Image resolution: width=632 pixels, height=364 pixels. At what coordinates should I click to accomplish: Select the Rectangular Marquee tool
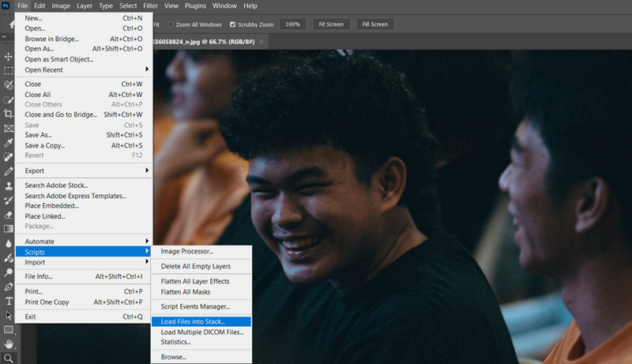pos(9,71)
